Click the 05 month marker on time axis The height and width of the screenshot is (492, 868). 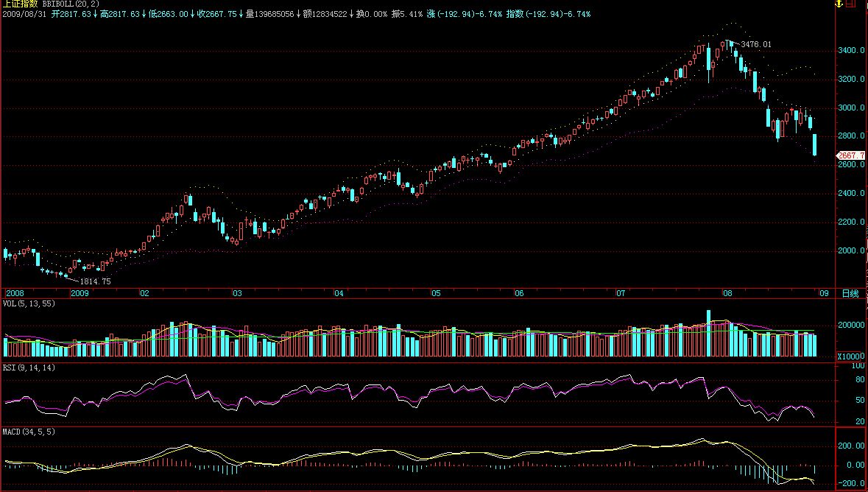437,293
